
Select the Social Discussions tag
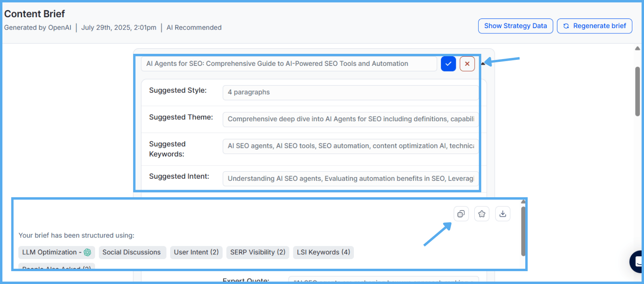[x=132, y=252]
